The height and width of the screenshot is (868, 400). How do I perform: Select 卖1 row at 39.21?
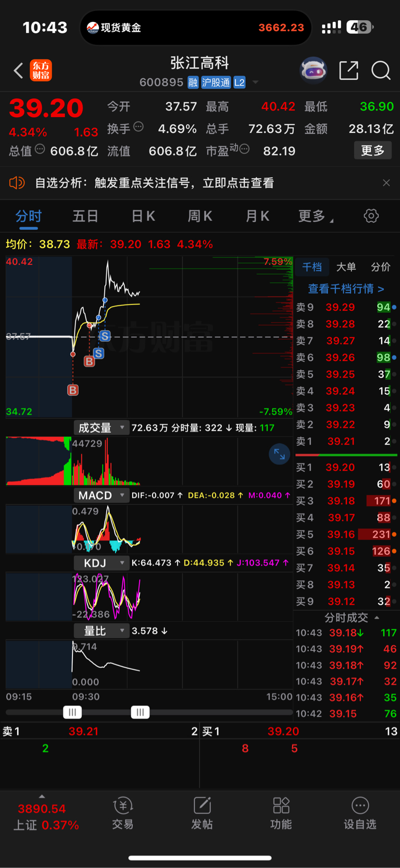point(346,442)
